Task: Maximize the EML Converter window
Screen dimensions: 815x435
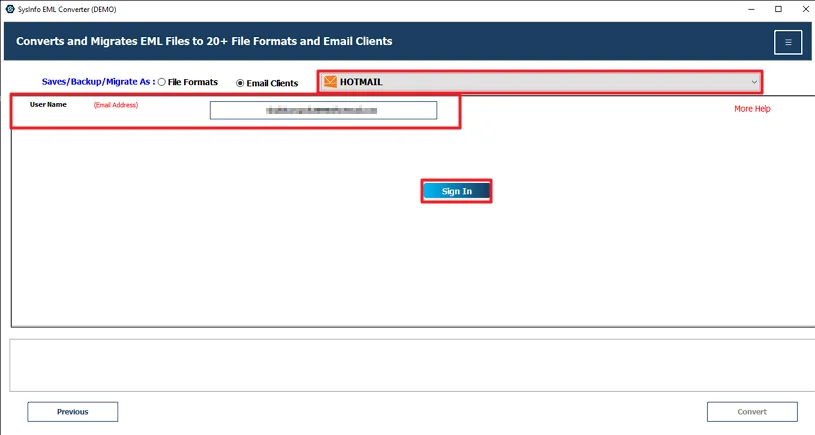Action: pos(778,9)
